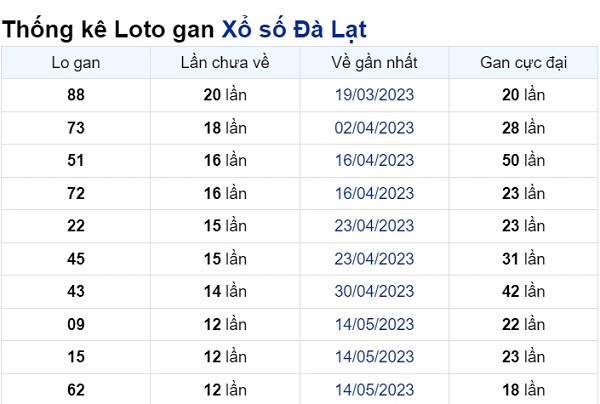This screenshot has height=404, width=600.
Task: Click the Về gần nhất column header
Action: click(x=374, y=63)
